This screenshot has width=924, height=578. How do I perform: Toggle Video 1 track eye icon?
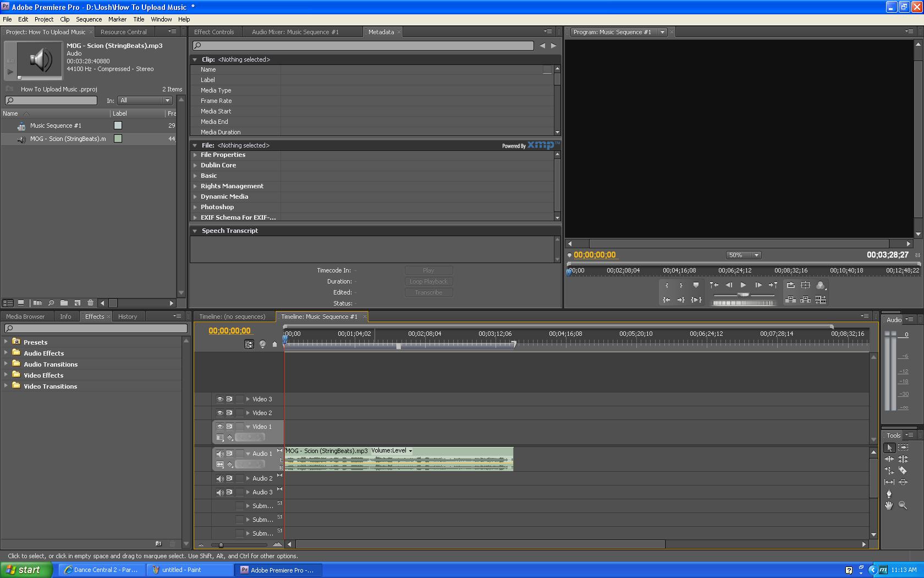tap(219, 427)
